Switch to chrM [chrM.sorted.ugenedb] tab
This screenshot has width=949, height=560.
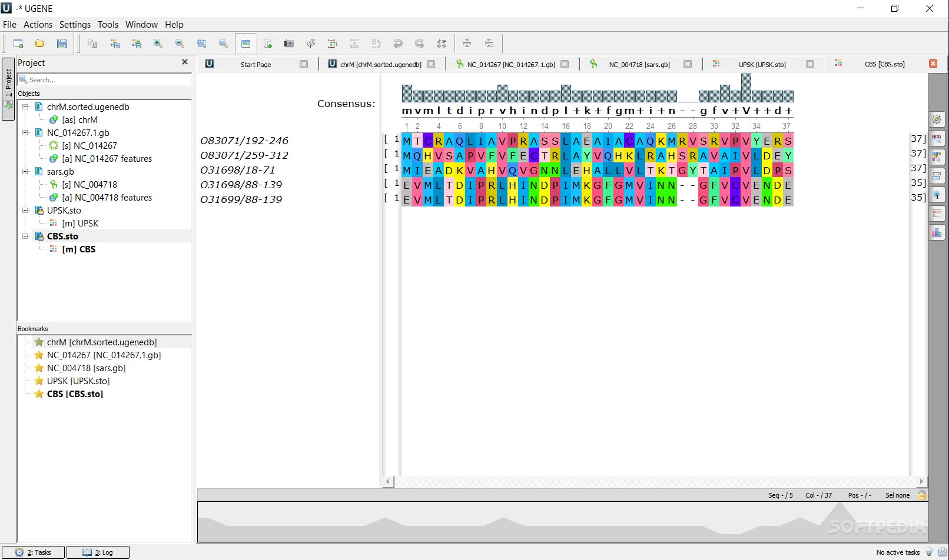pyautogui.click(x=380, y=65)
